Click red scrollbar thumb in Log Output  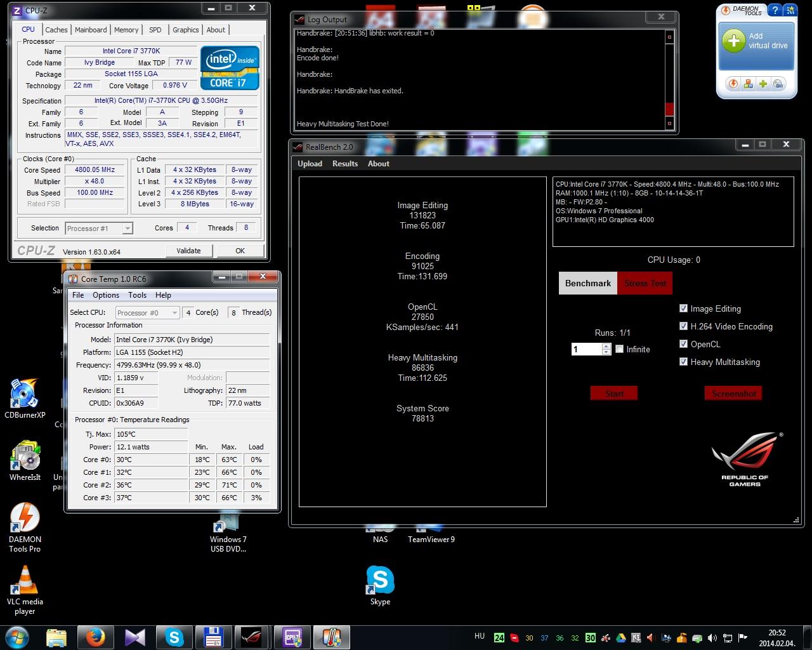669,109
